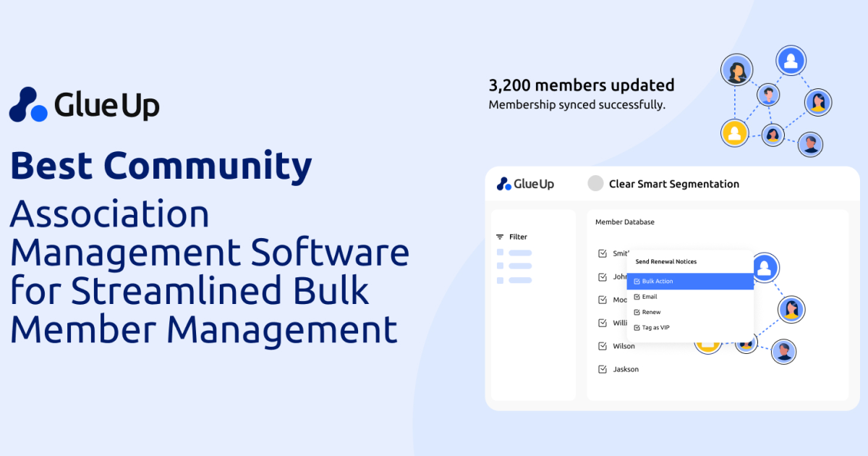Click the Clear Smart Segmentation button

tap(675, 183)
